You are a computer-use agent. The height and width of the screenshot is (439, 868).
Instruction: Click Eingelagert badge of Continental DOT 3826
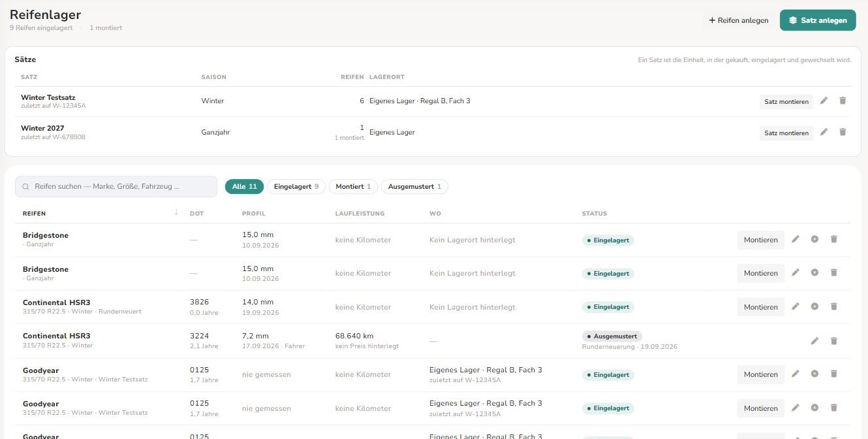(x=608, y=307)
